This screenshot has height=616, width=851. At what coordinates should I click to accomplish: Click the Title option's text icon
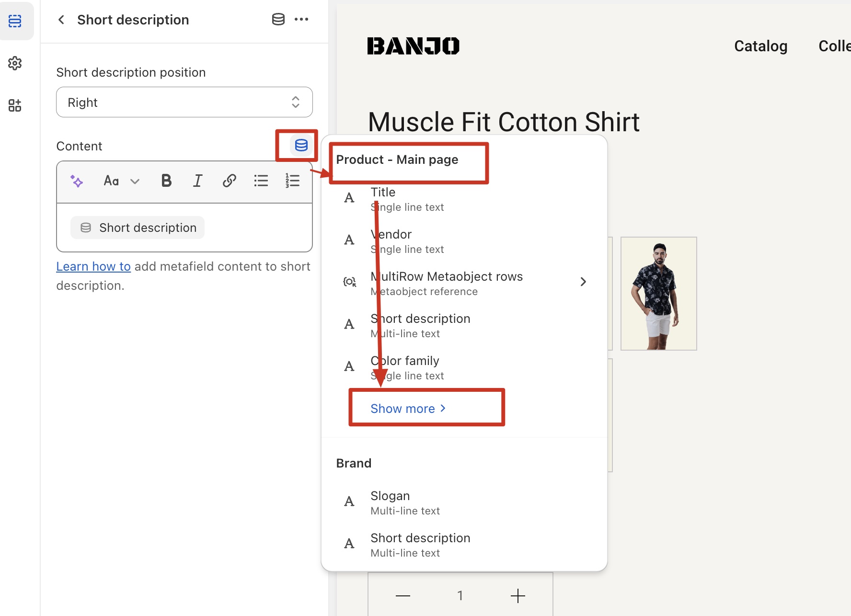(349, 198)
